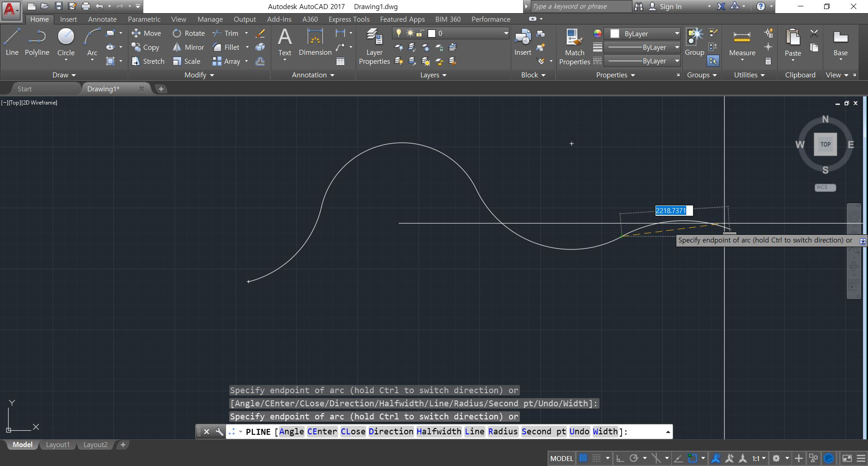Open Layer Properties manager

[374, 47]
